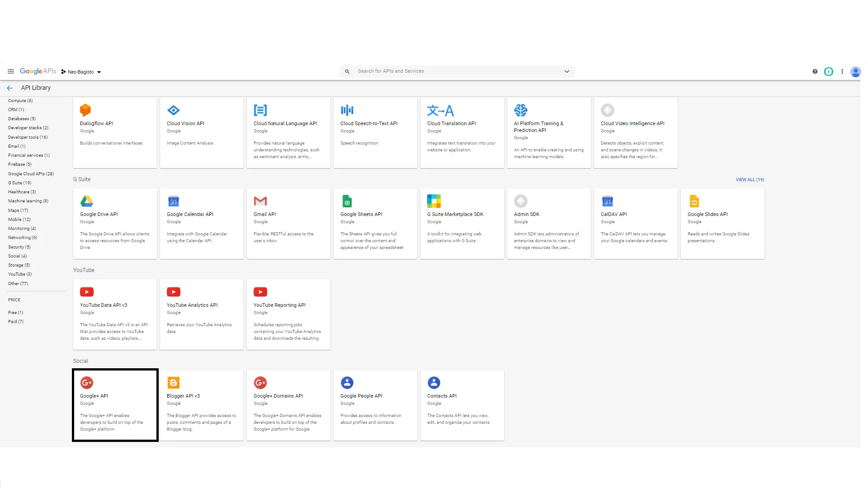Select the Paid (7) price filter
The image size is (868, 488).
[15, 322]
